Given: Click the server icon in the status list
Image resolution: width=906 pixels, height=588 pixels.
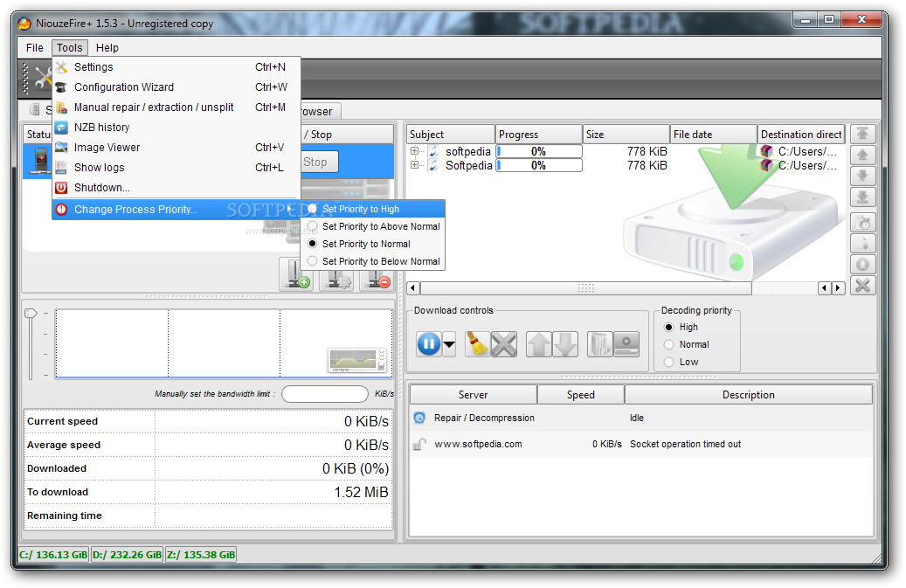Looking at the screenshot, I should [x=40, y=161].
